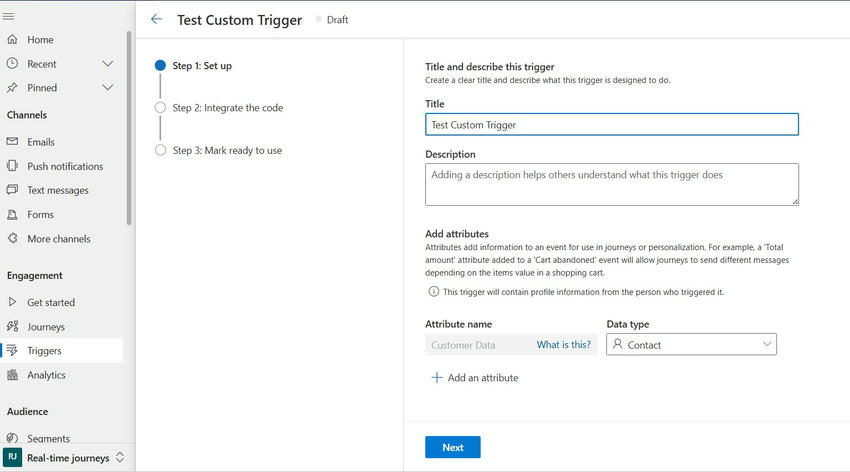Open Forms from the sidebar
Screen dimensions: 850x472
[40, 214]
